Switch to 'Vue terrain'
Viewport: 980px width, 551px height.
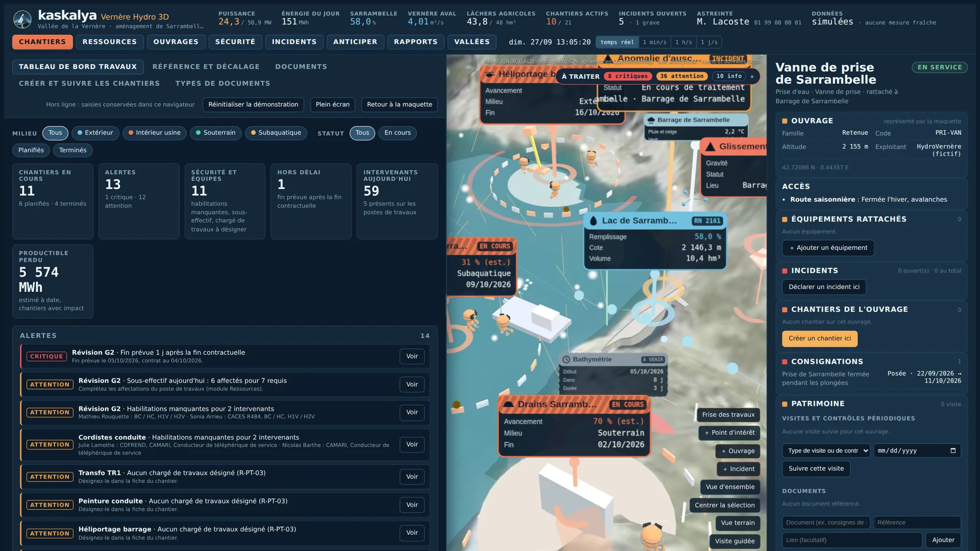pos(737,523)
